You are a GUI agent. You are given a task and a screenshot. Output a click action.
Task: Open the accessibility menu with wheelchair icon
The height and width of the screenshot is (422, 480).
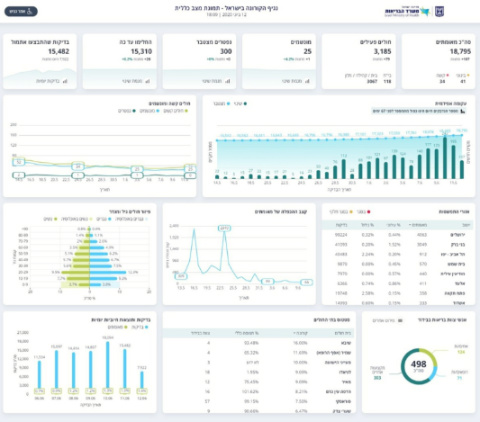pos(21,11)
